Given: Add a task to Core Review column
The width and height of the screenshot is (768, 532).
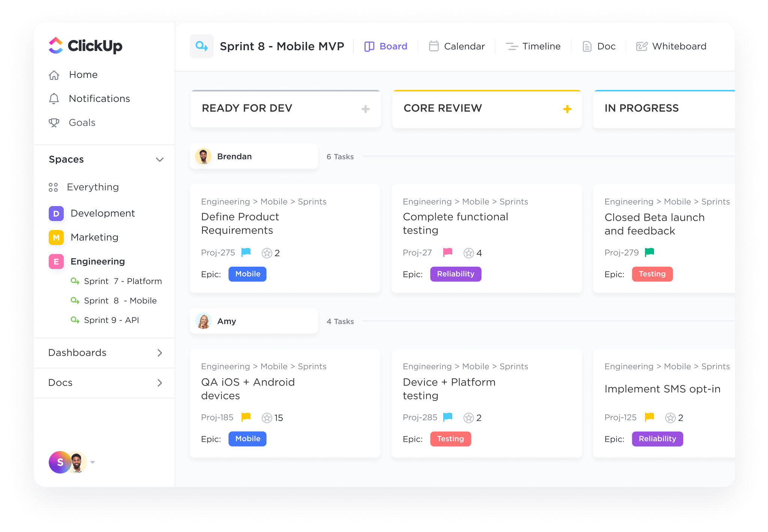Looking at the screenshot, I should point(567,109).
